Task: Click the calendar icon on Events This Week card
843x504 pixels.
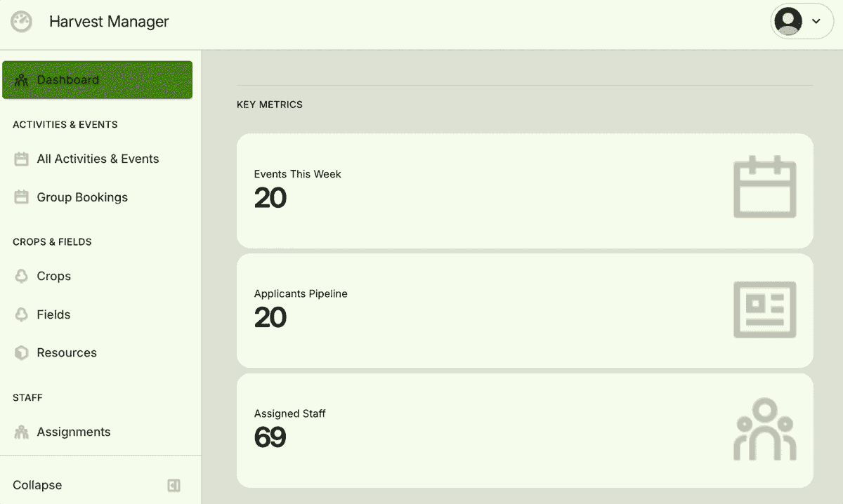Action: click(x=764, y=187)
